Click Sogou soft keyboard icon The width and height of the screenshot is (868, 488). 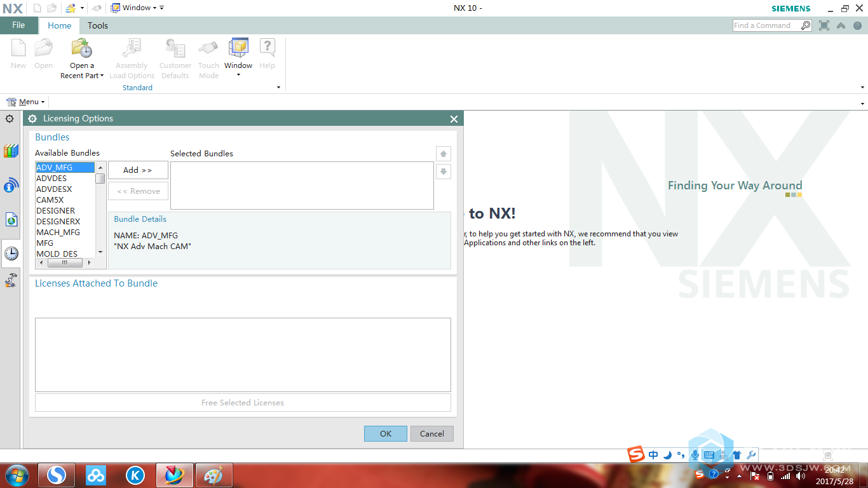tap(709, 455)
